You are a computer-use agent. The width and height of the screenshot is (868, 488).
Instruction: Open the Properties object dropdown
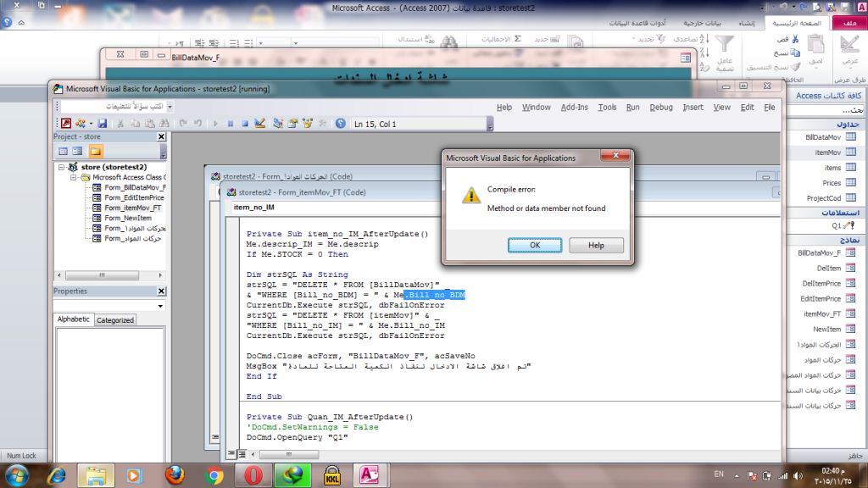click(x=160, y=306)
